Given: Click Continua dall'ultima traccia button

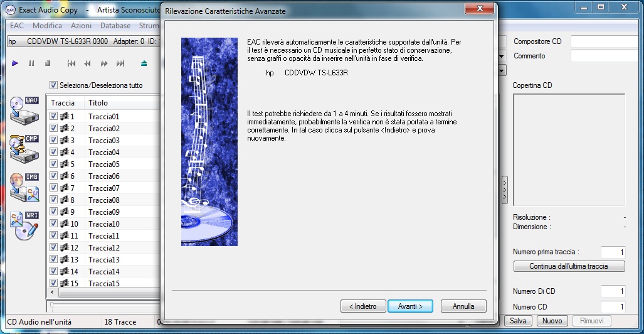Looking at the screenshot, I should tap(569, 266).
